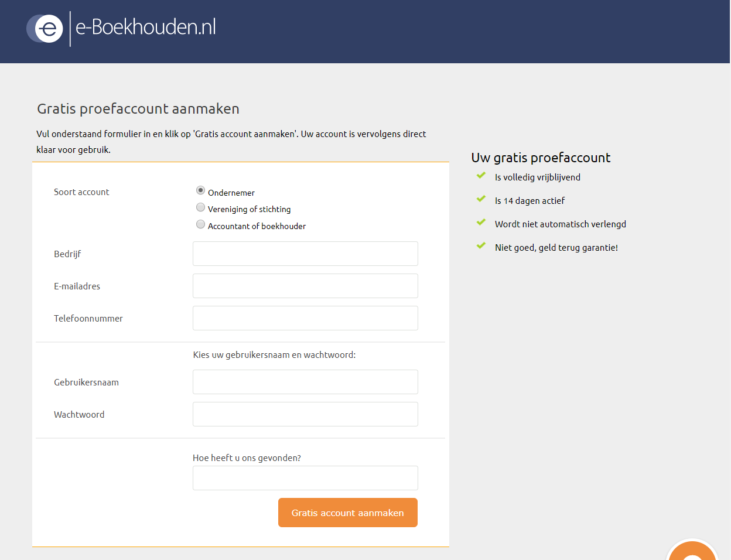Image resolution: width=731 pixels, height=560 pixels.
Task: Open the orange chat widget at bottom right
Action: click(692, 554)
